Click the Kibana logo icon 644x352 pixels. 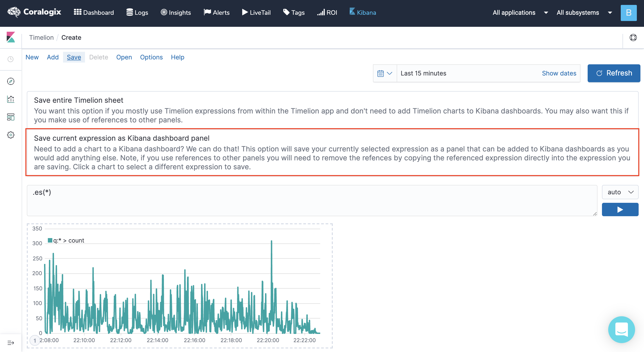(11, 37)
